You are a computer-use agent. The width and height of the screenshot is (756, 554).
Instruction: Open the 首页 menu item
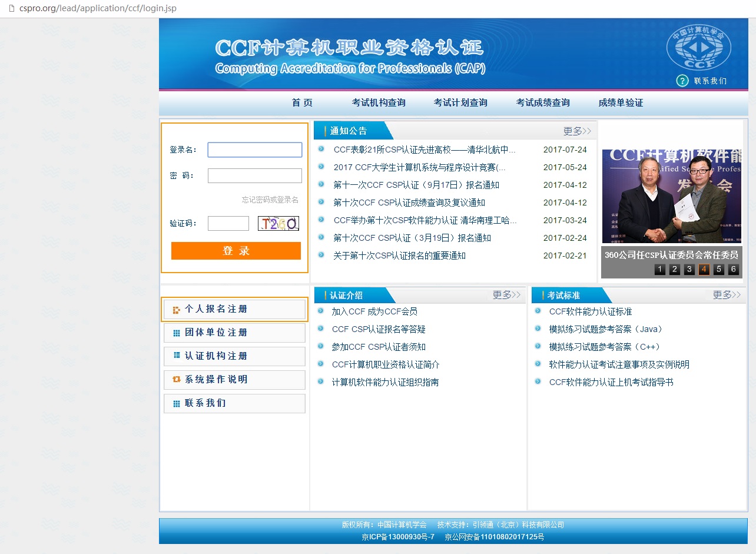(x=301, y=102)
